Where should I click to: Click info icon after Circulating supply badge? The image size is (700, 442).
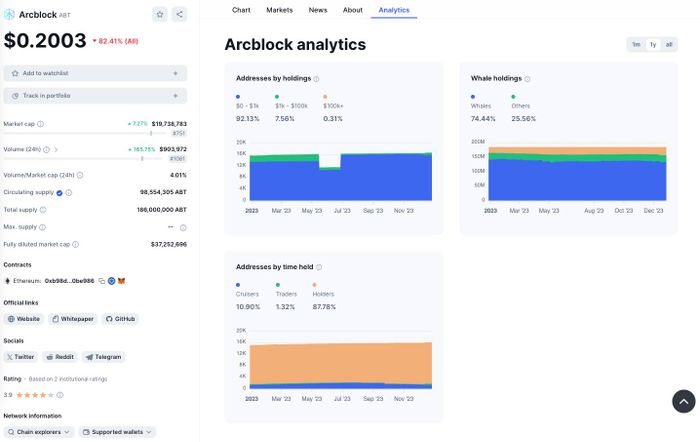pyautogui.click(x=69, y=193)
